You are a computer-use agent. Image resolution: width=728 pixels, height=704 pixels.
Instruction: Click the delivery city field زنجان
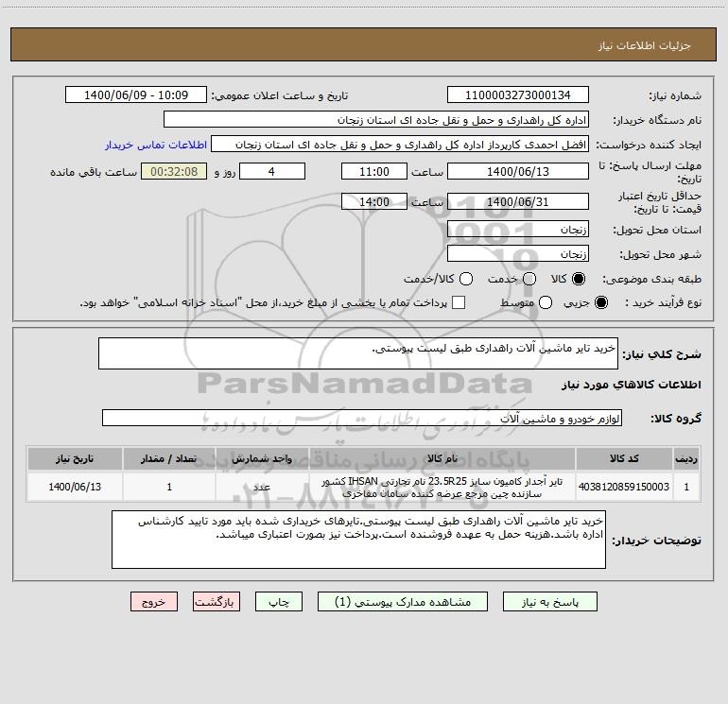coord(518,253)
